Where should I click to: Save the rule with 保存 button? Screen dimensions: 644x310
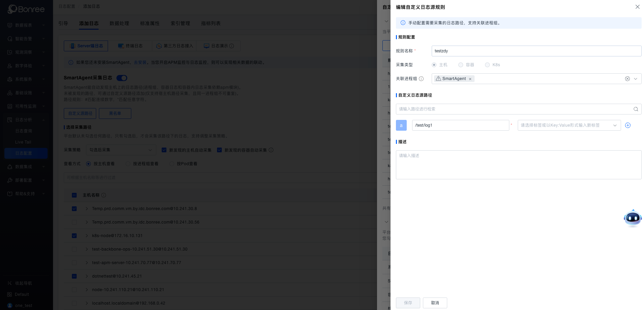point(408,303)
